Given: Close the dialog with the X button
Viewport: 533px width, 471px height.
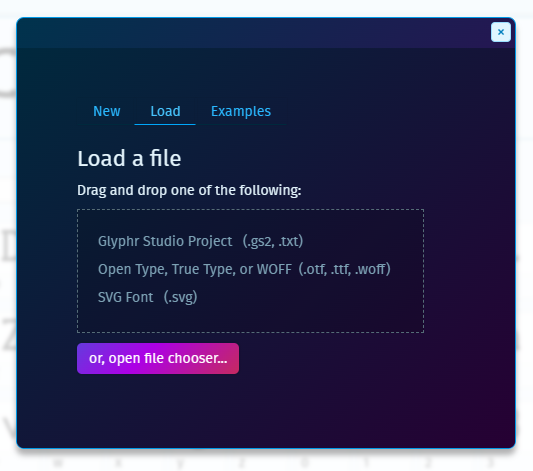Looking at the screenshot, I should pos(500,32).
